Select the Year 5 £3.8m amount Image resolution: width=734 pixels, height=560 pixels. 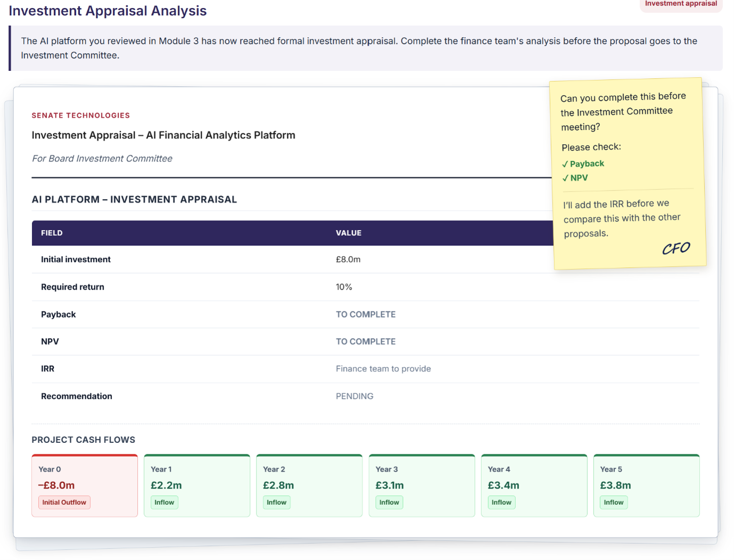pyautogui.click(x=615, y=485)
